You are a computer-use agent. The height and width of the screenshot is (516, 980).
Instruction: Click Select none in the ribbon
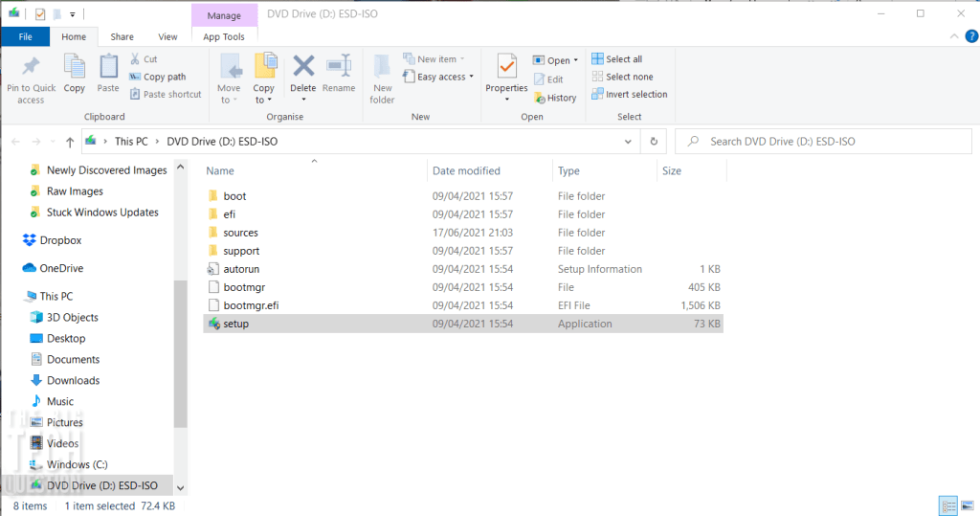622,77
